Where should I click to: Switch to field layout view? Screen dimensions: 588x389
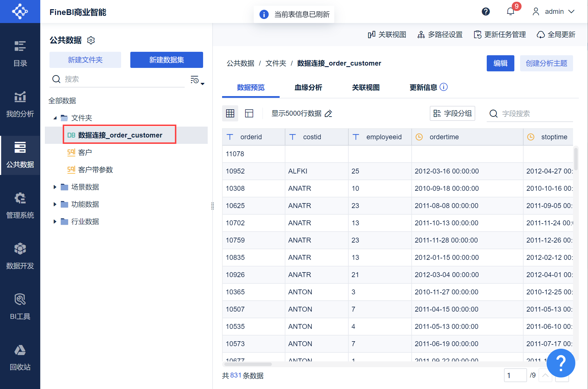click(x=249, y=113)
